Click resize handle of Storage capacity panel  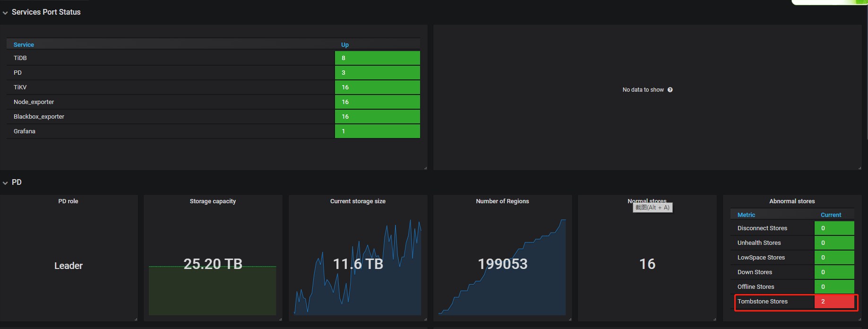point(280,319)
